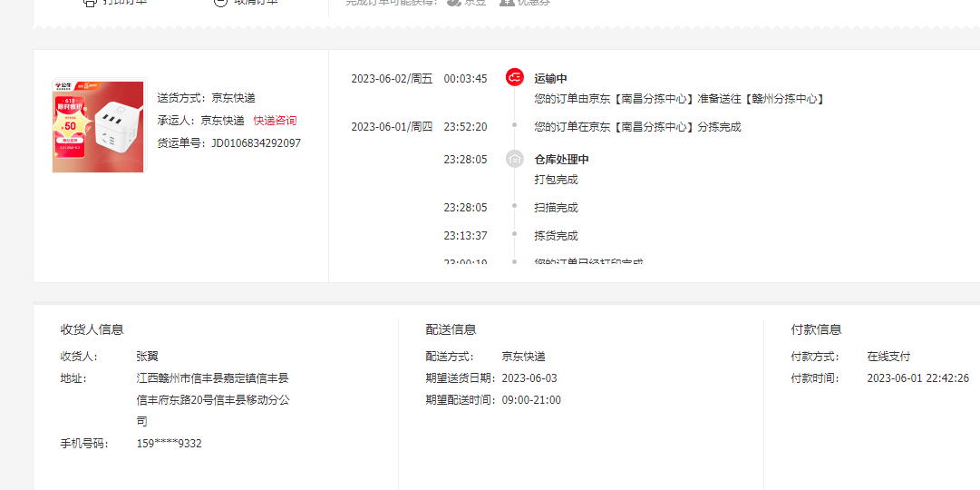
Task: Click the address line 江西赣州市信丰县嘉定镇信丰县
Action: pos(212,378)
